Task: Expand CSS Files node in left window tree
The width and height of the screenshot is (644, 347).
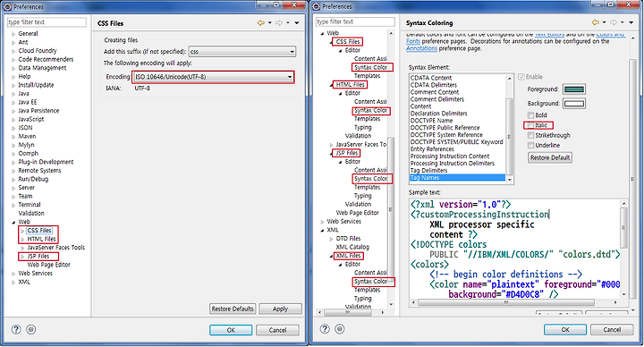Action: pyautogui.click(x=22, y=231)
